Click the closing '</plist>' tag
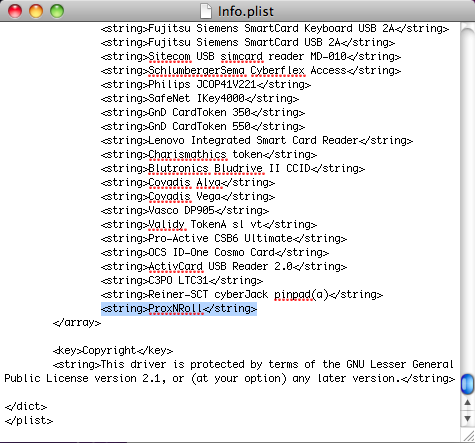 [29, 421]
